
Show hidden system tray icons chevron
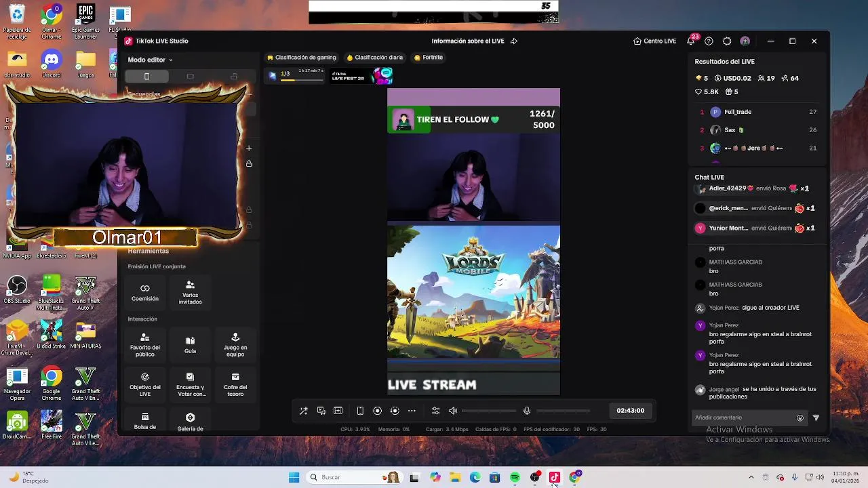click(751, 478)
